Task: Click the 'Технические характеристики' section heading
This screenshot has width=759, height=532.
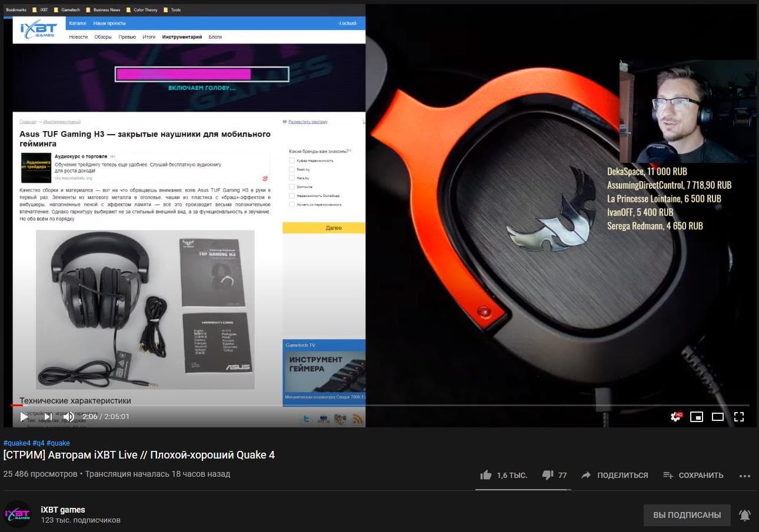Action: 75,400
